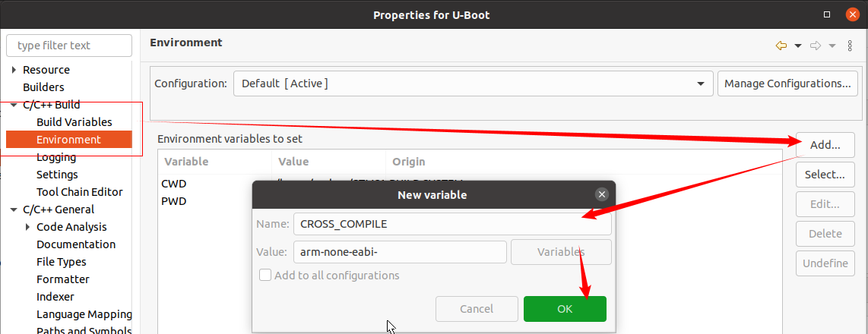
Task: Open the three-dot view menu icon
Action: click(851, 46)
